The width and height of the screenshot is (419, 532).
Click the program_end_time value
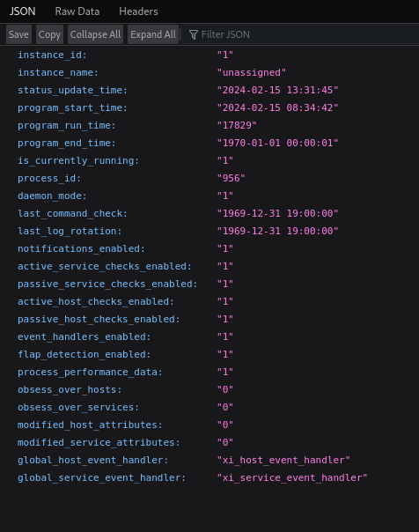(x=277, y=144)
